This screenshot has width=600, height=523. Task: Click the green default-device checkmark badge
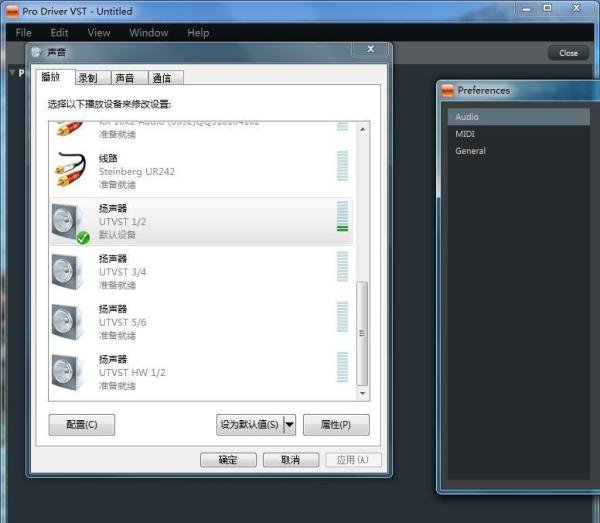tap(83, 238)
